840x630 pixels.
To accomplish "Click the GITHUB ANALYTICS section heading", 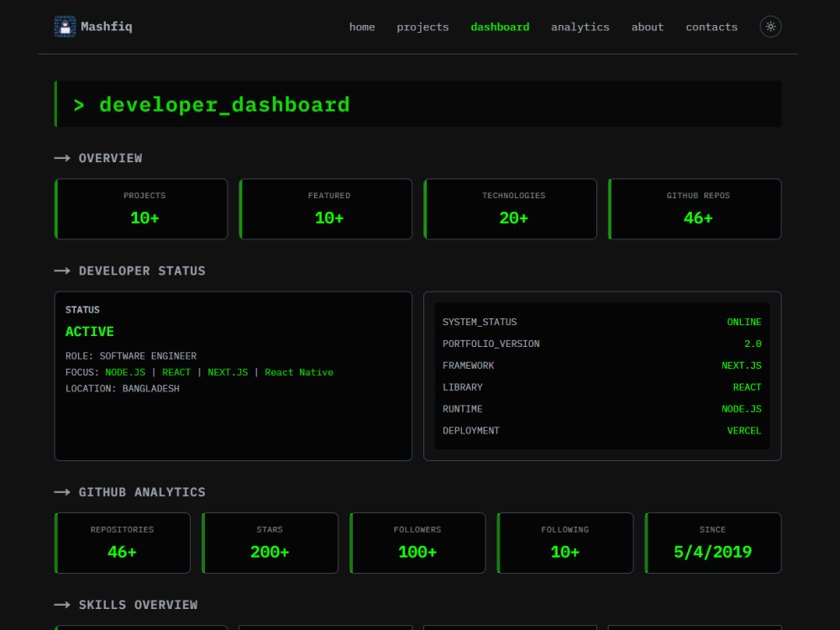I will point(142,492).
